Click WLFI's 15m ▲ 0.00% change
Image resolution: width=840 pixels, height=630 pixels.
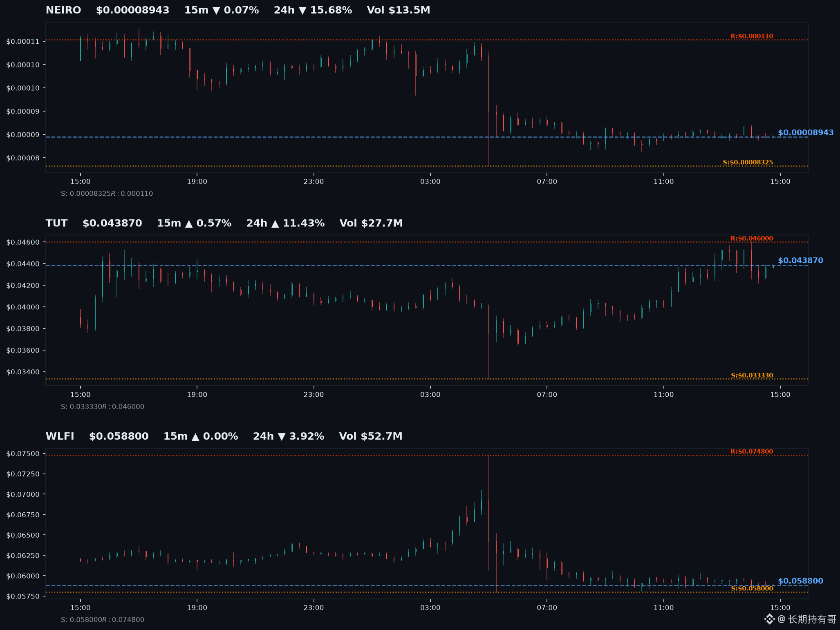pos(201,436)
